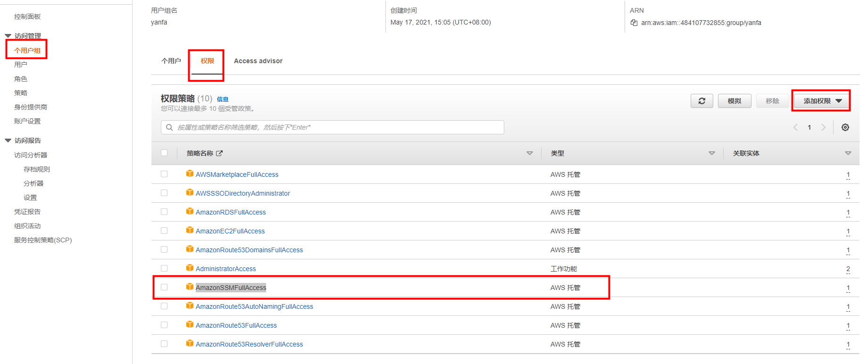Open the AWSMarketplaceFullAccess policy link

pyautogui.click(x=237, y=174)
